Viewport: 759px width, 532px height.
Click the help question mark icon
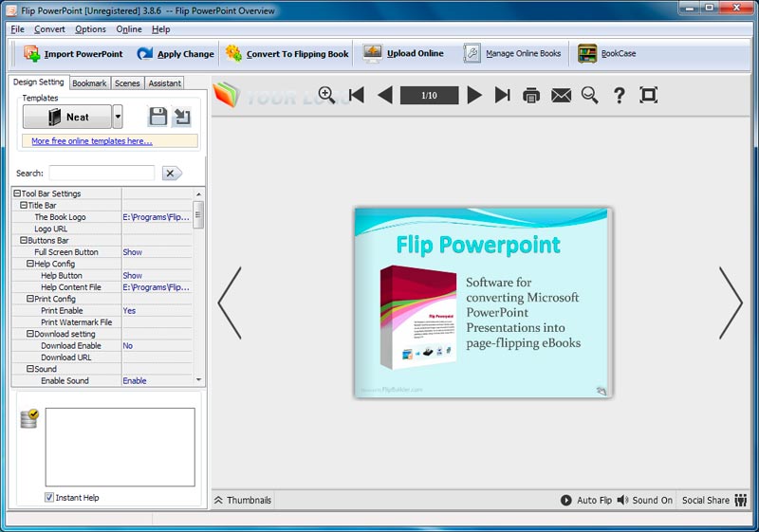[x=619, y=95]
